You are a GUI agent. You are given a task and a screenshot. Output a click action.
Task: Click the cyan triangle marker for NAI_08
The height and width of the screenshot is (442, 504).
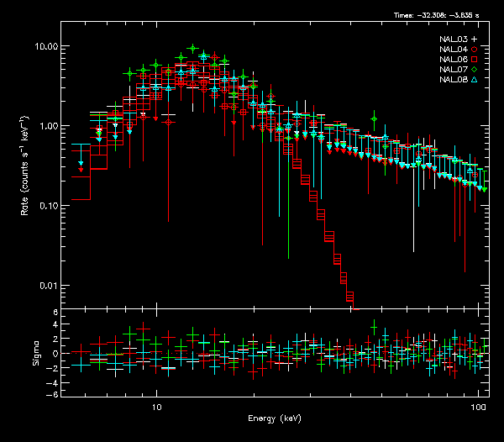pyautogui.click(x=475, y=80)
